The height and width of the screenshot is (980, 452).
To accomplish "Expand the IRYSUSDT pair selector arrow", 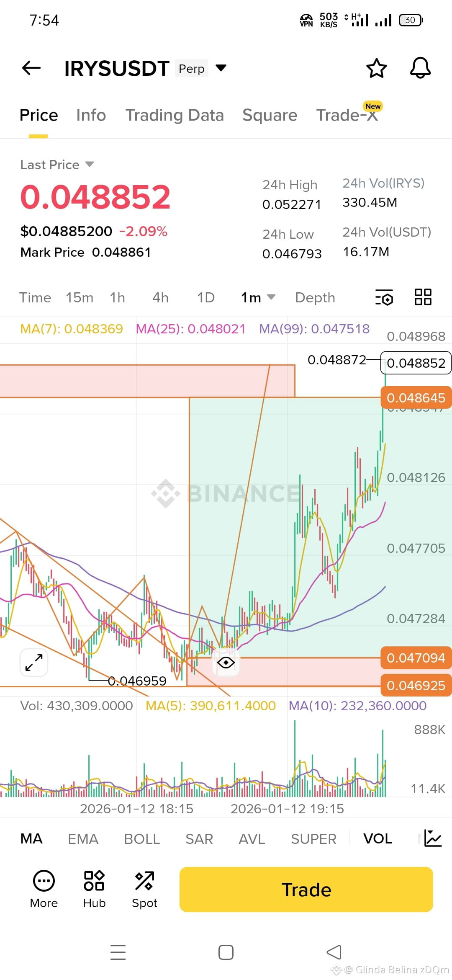I will pos(221,68).
